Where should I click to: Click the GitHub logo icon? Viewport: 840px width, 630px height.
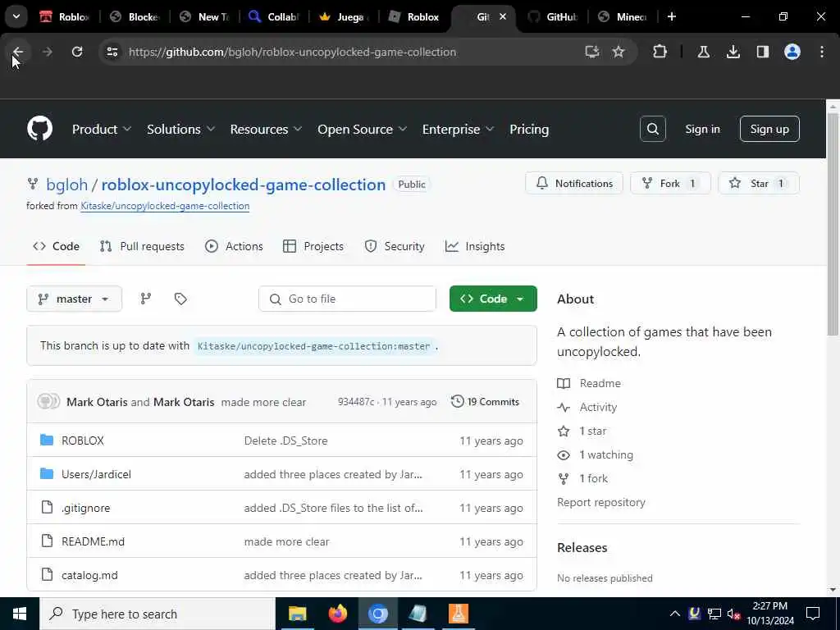(39, 129)
